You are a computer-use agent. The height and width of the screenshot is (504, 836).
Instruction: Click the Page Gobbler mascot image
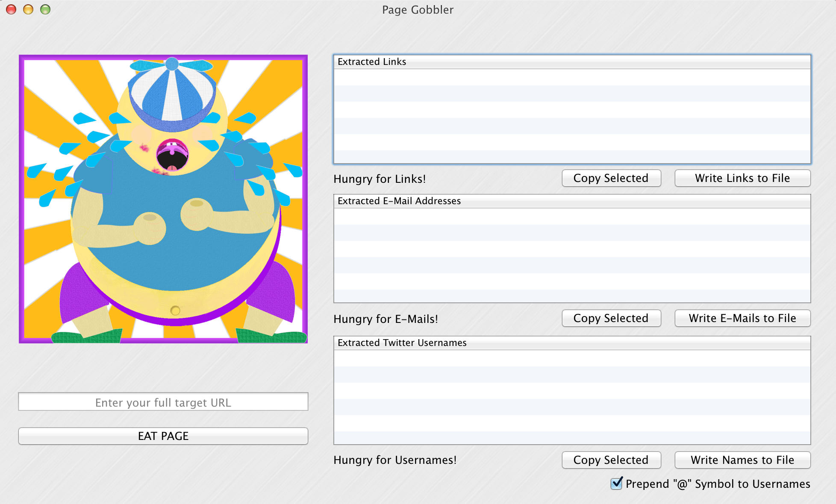coord(163,199)
